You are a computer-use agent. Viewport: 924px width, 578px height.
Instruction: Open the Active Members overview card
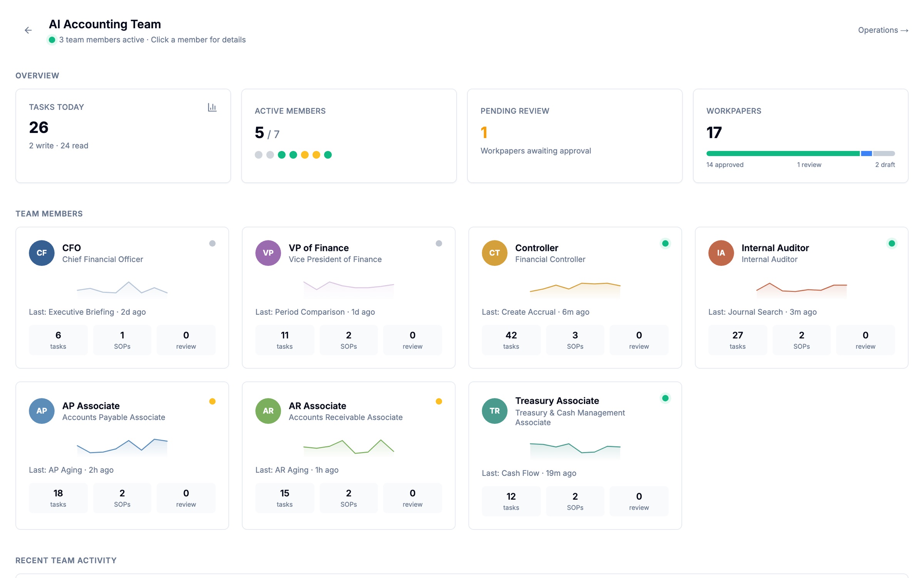pos(349,136)
